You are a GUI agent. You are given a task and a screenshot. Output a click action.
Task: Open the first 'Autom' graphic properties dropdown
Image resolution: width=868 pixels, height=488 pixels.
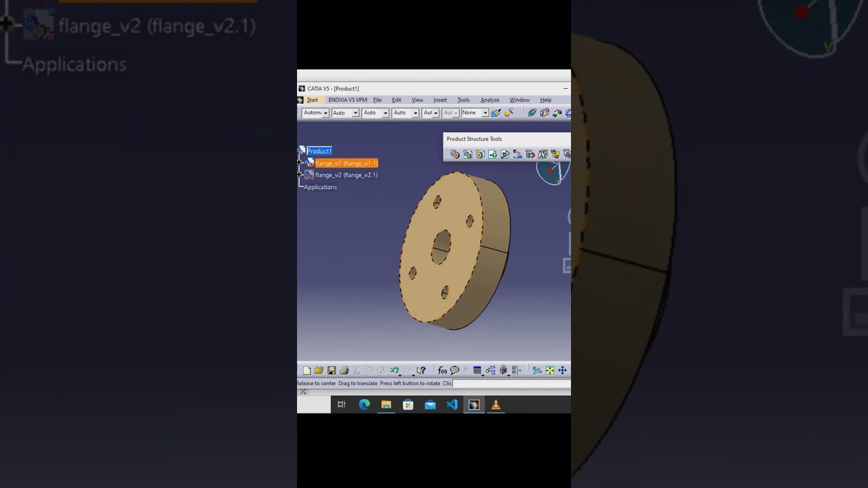(x=315, y=113)
